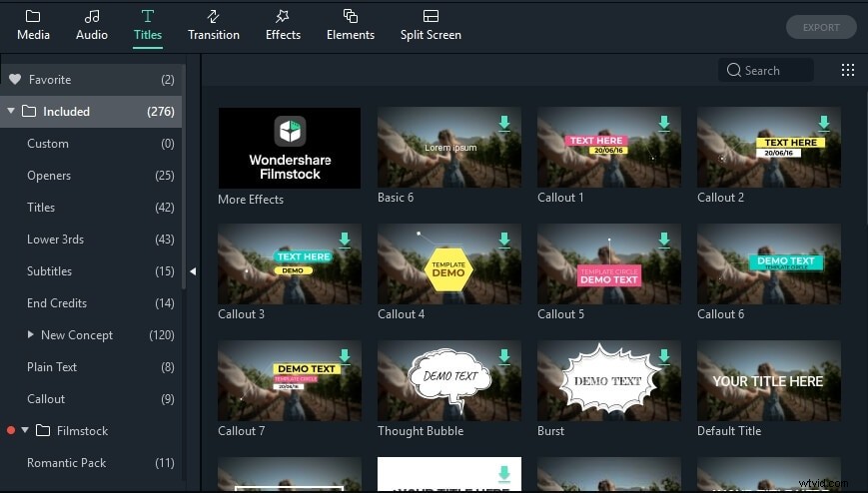Click the Audio music note icon
This screenshot has height=493, width=868.
coord(92,16)
